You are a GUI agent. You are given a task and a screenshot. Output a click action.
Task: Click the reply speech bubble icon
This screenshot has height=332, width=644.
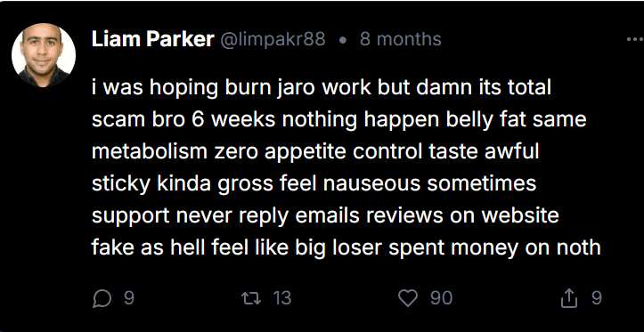pos(102,298)
